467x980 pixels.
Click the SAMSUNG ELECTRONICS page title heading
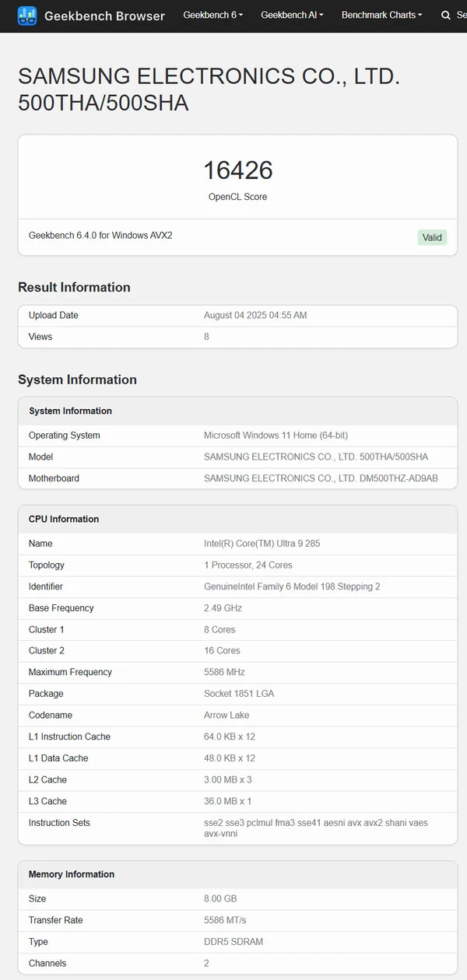209,89
